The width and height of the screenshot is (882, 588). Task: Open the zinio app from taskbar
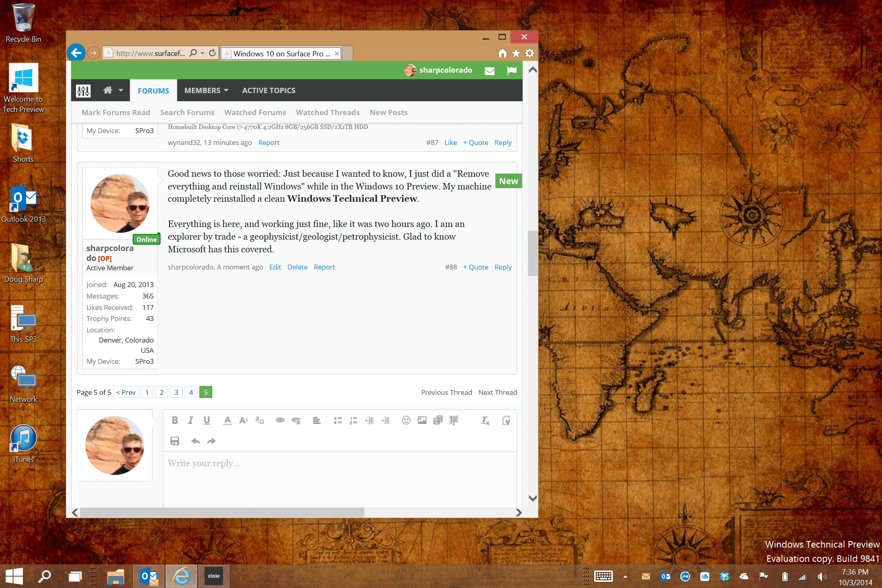pyautogui.click(x=214, y=576)
